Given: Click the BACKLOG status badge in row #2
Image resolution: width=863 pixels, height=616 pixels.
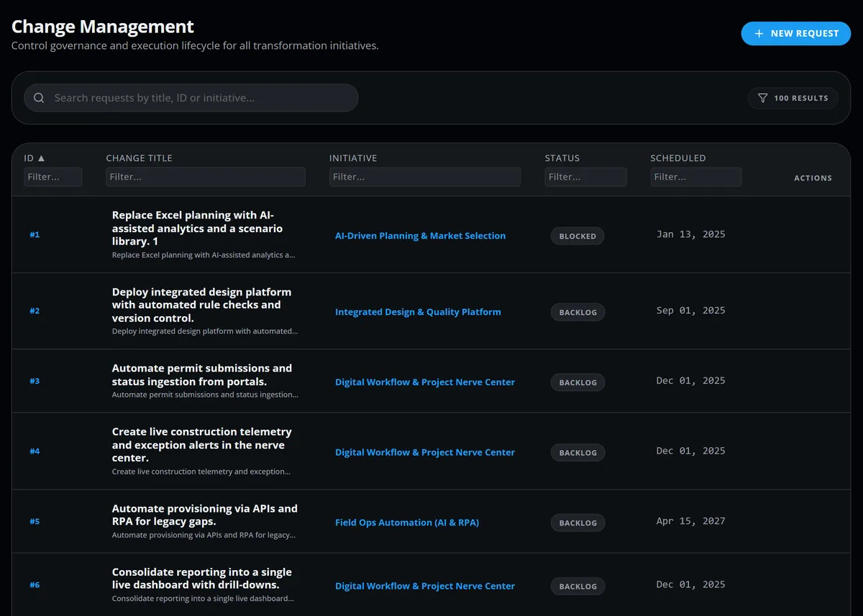Looking at the screenshot, I should pos(578,312).
